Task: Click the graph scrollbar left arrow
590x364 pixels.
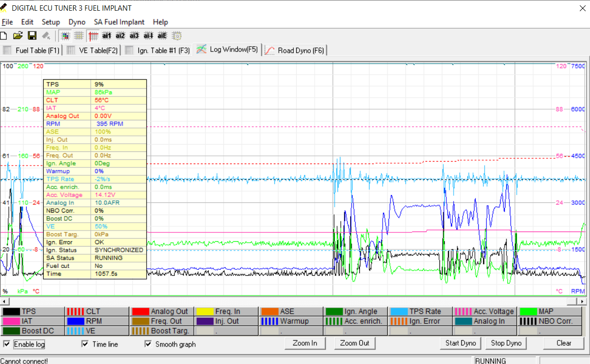Action: coord(4,301)
